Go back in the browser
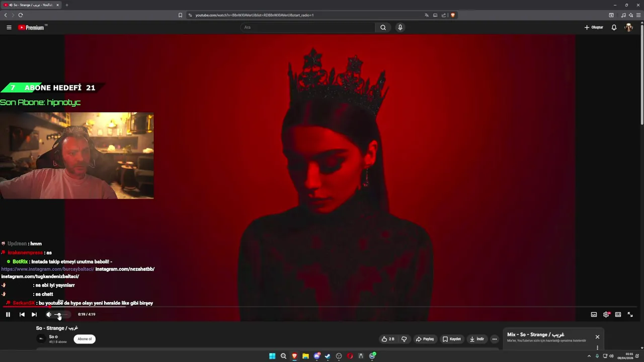Screen dimensions: 644x362 point(6,15)
